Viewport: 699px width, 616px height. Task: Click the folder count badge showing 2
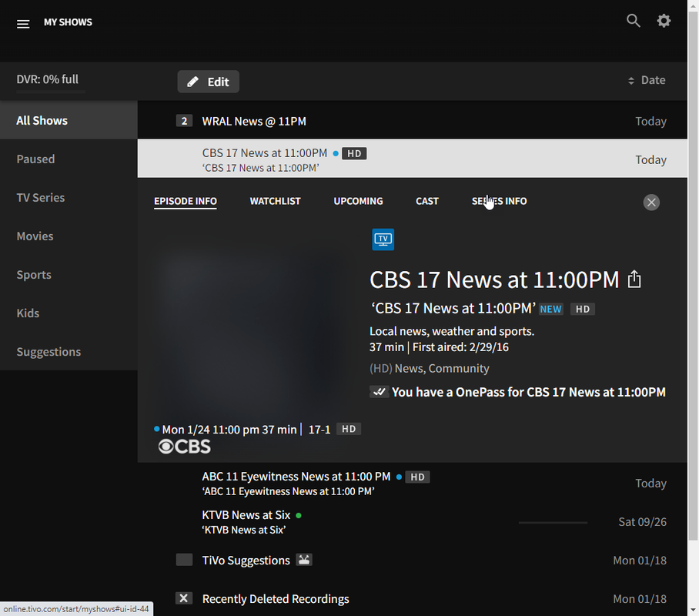[x=184, y=121]
